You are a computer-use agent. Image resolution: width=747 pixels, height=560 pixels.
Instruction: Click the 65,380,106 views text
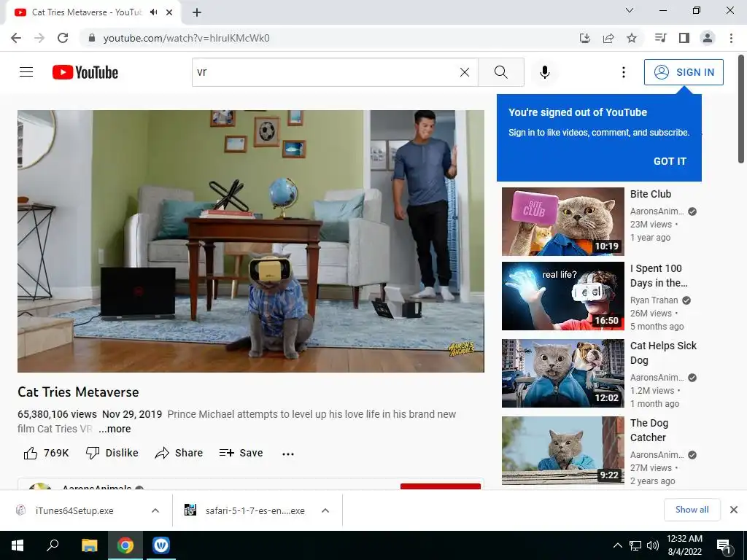click(x=57, y=414)
